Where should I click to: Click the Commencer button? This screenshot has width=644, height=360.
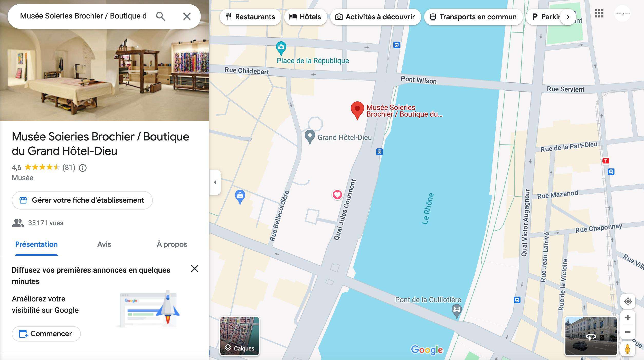46,334
